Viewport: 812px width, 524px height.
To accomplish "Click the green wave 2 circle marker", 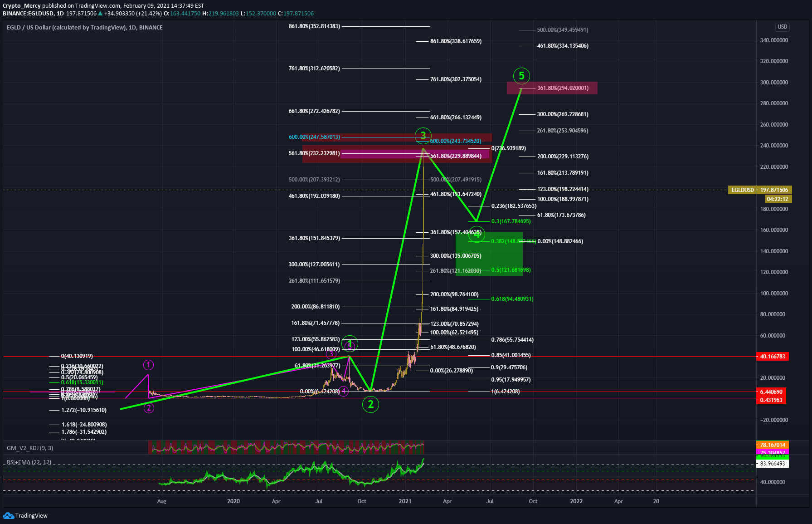I will point(370,404).
